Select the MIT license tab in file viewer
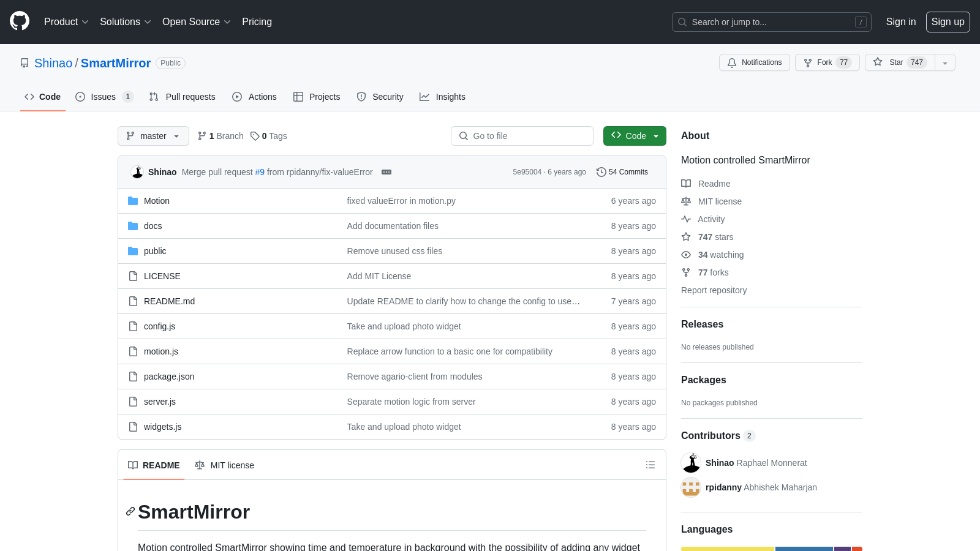980x551 pixels. [224, 465]
